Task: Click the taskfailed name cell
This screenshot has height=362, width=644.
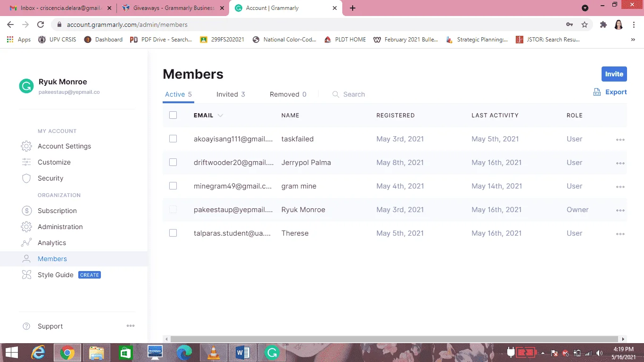Action: (297, 139)
